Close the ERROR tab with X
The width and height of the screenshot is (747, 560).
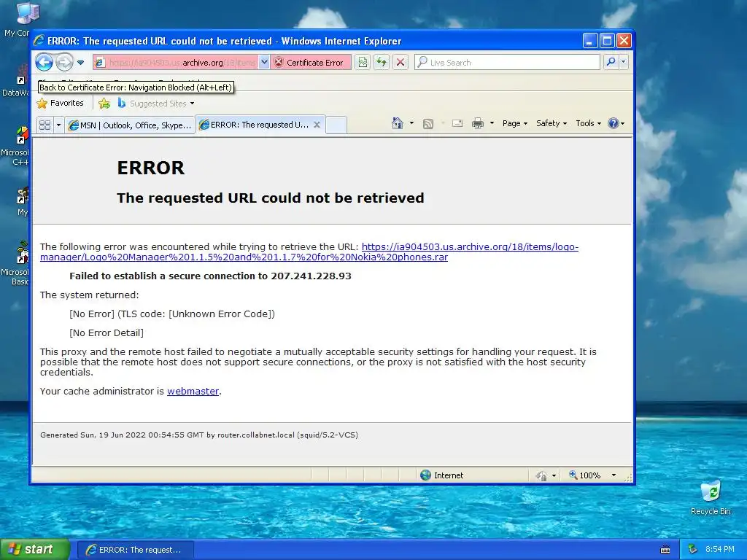coord(317,125)
